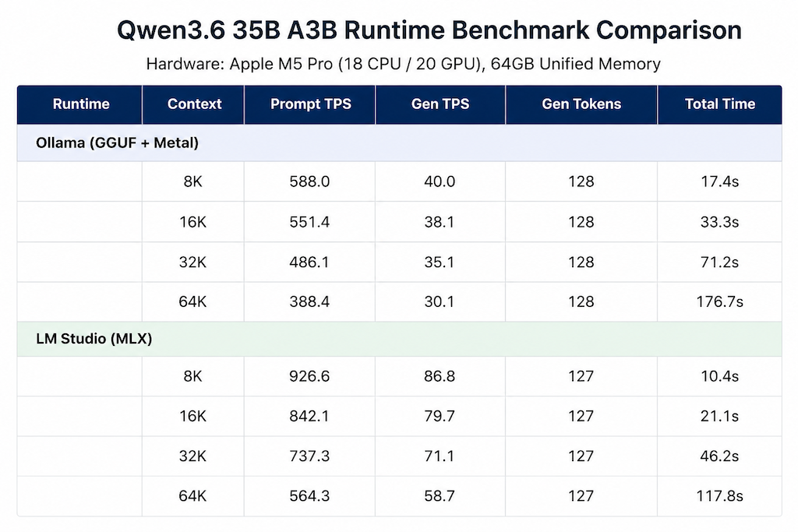Click the 'Total Time' column header
The image size is (798, 532).
click(719, 104)
